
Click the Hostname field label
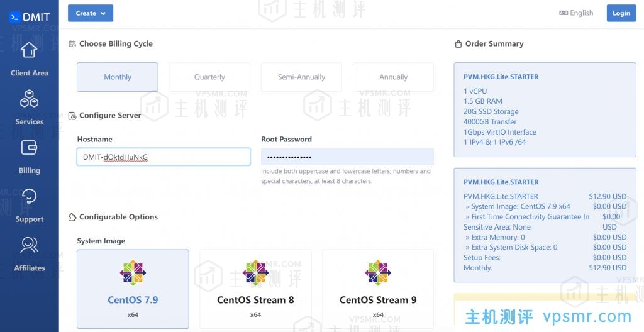[94, 140]
